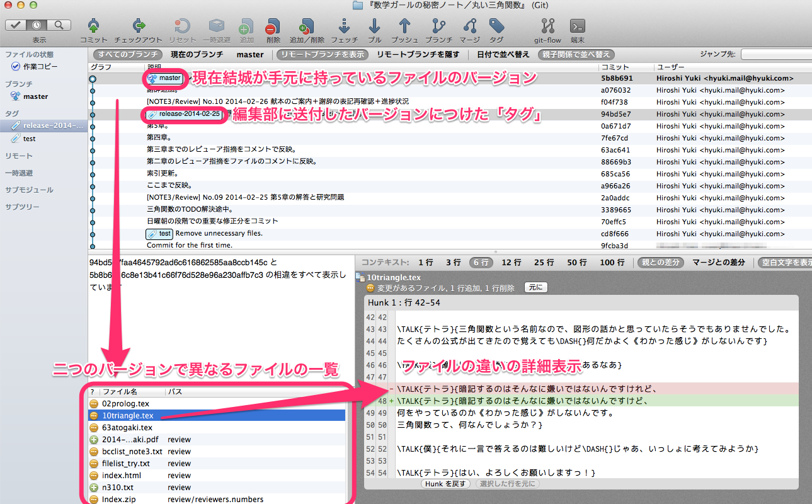Viewport: 812px width, 504px height.
Task: Click the Commit (コミット) toolbar icon
Action: (x=93, y=26)
